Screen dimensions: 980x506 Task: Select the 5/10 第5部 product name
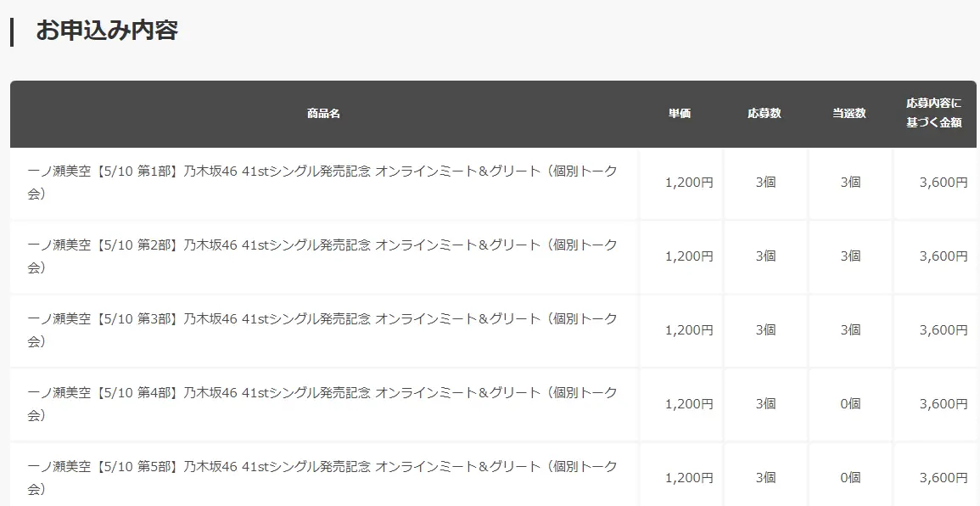pyautogui.click(x=322, y=478)
